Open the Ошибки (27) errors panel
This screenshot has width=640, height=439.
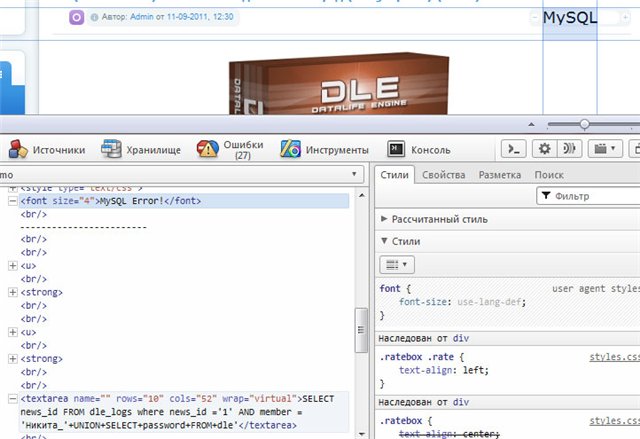230,150
